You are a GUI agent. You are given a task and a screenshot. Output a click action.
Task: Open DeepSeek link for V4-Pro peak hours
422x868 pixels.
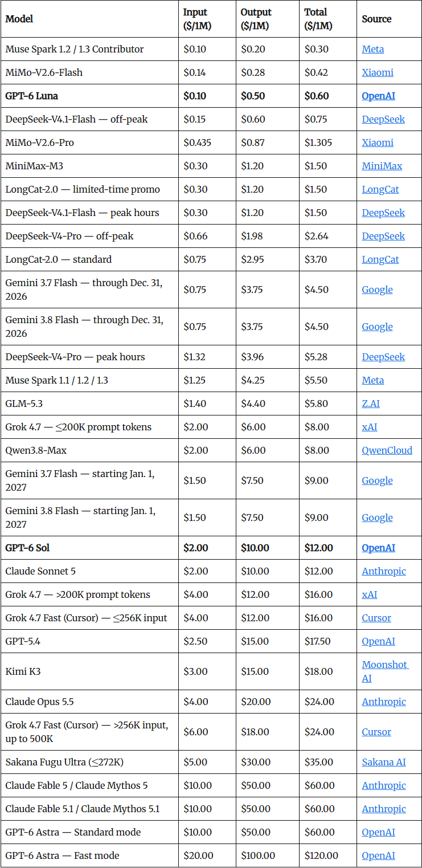click(383, 357)
